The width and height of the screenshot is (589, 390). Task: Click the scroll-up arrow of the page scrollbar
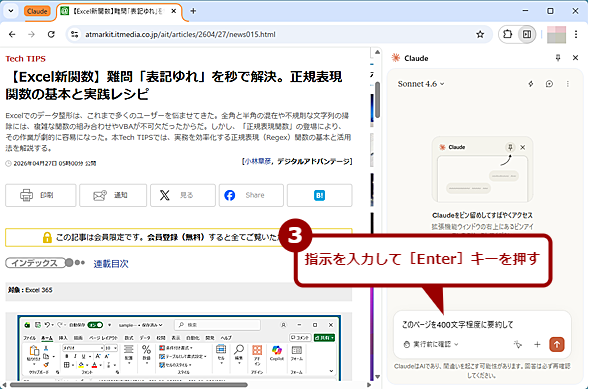(377, 52)
